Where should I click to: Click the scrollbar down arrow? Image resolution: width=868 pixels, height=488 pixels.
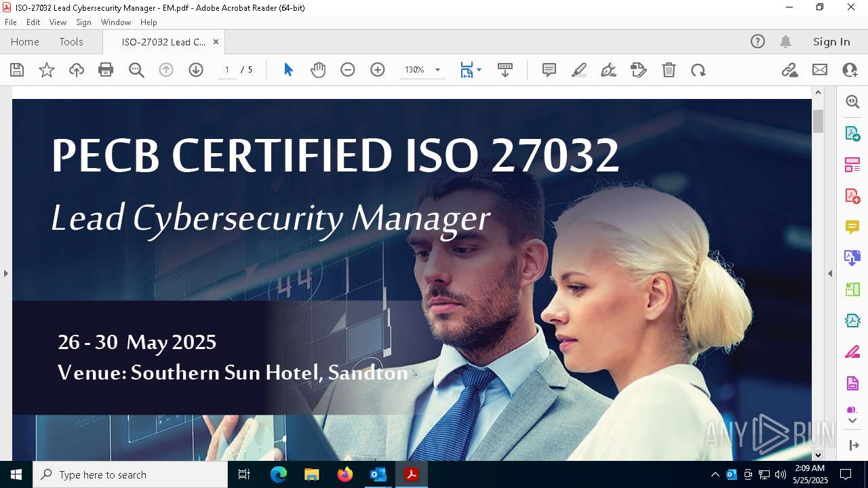[818, 455]
